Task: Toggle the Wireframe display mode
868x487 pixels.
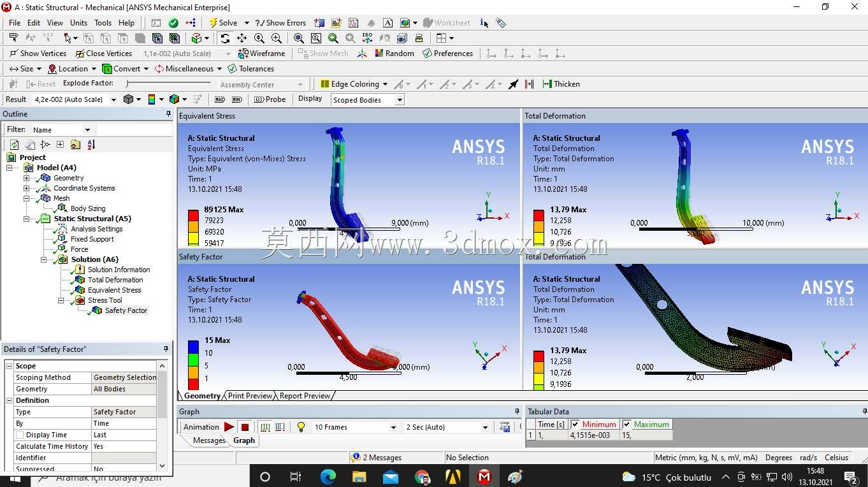Action: 261,54
